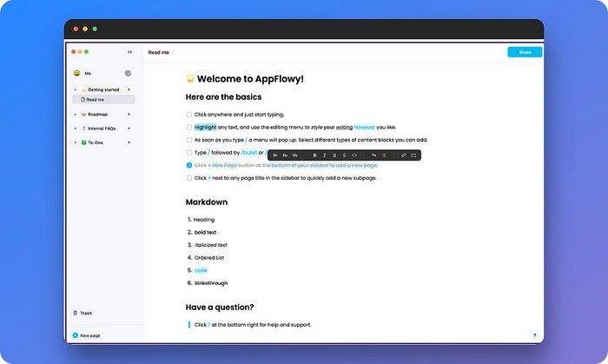Select Roadmap in sidebar
Viewport: 608px width, 364px height.
[x=97, y=115]
